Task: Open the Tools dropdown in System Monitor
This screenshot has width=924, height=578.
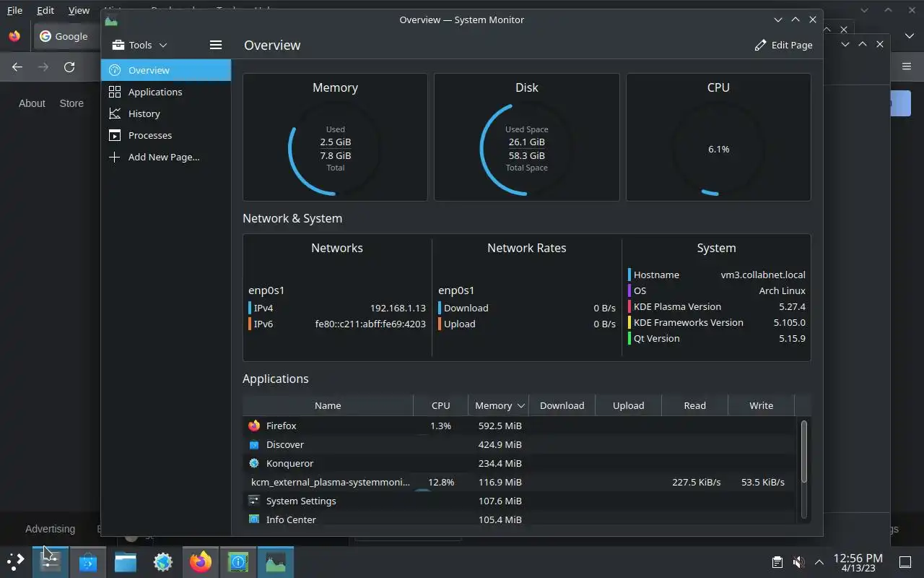Action: (139, 45)
